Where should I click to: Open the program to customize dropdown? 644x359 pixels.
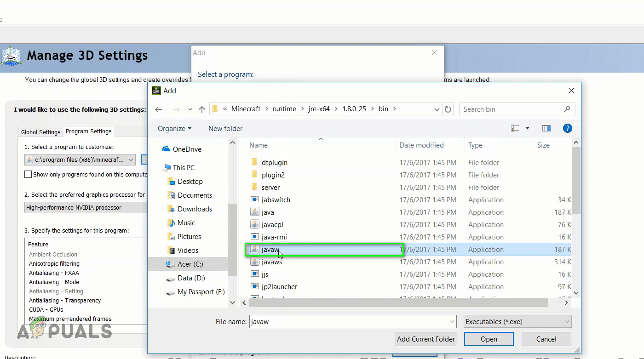[80, 160]
